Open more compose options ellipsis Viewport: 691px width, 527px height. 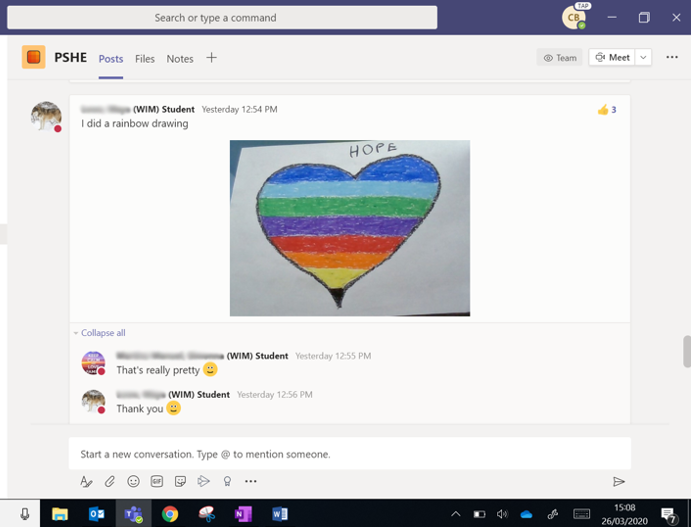pos(251,481)
